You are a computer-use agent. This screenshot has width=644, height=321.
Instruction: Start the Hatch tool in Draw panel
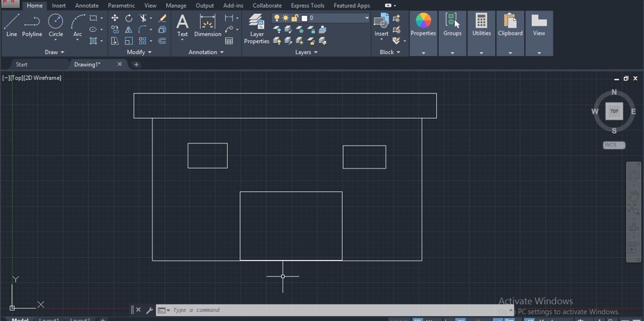93,41
